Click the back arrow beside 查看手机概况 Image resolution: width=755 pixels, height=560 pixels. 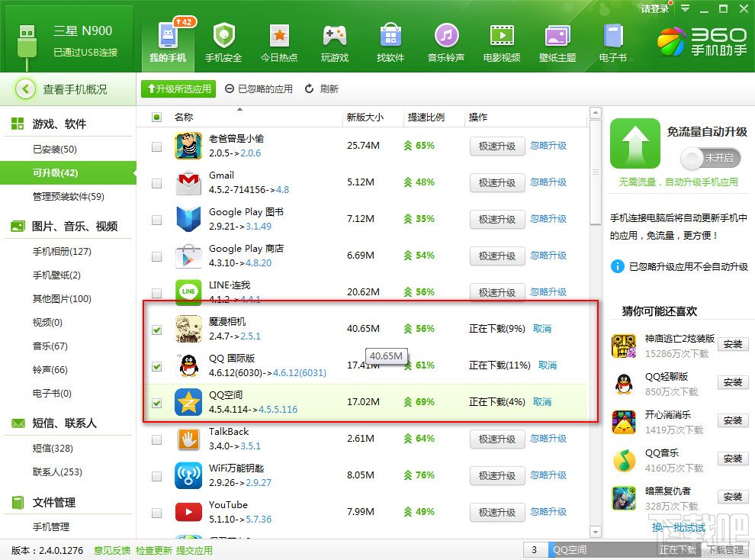(25, 89)
